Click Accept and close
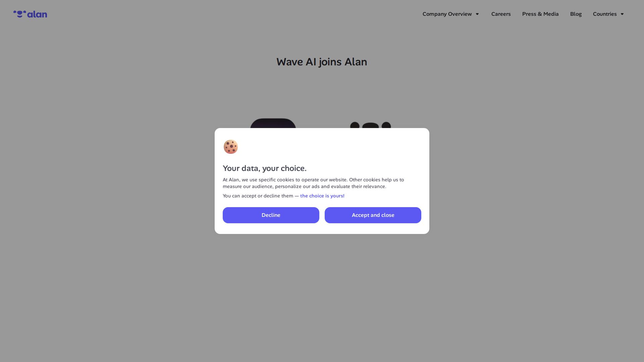Image resolution: width=644 pixels, height=362 pixels. (x=373, y=215)
